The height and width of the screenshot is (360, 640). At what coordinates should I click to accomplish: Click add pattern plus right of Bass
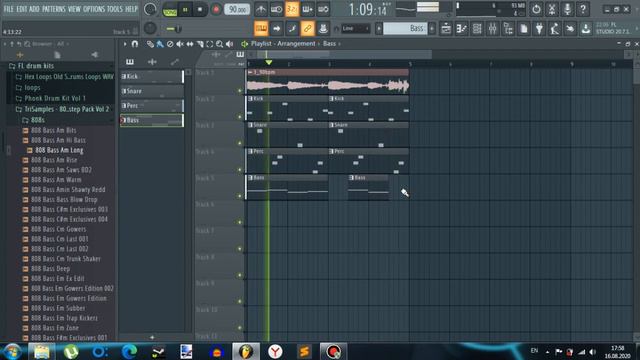point(432,29)
